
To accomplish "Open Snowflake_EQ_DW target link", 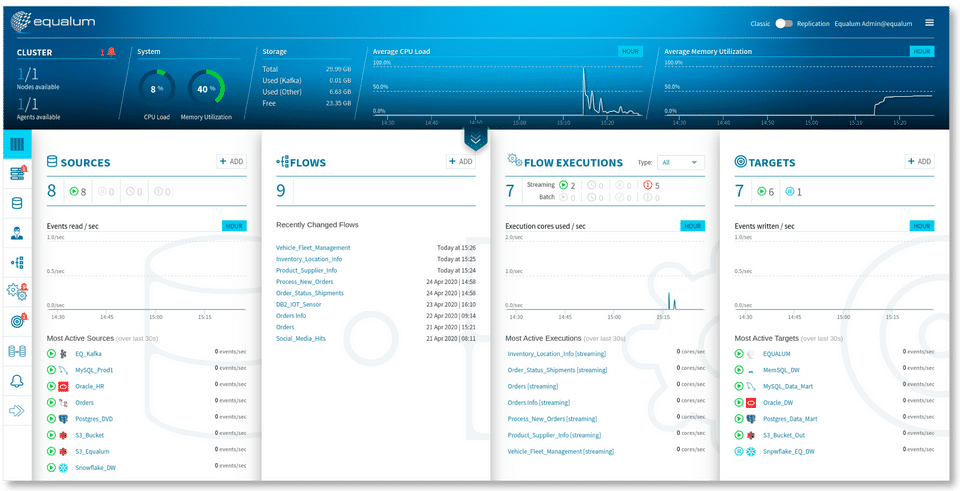I will point(789,452).
